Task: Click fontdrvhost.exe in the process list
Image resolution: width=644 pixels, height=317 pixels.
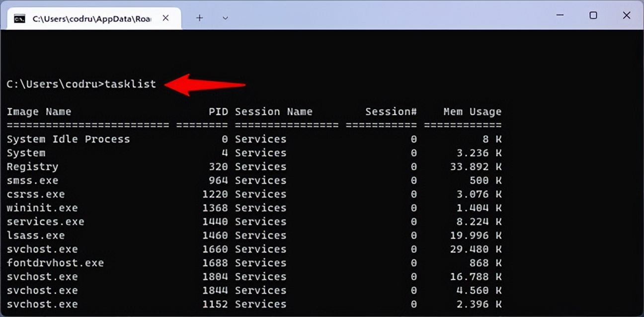Action: tap(55, 263)
